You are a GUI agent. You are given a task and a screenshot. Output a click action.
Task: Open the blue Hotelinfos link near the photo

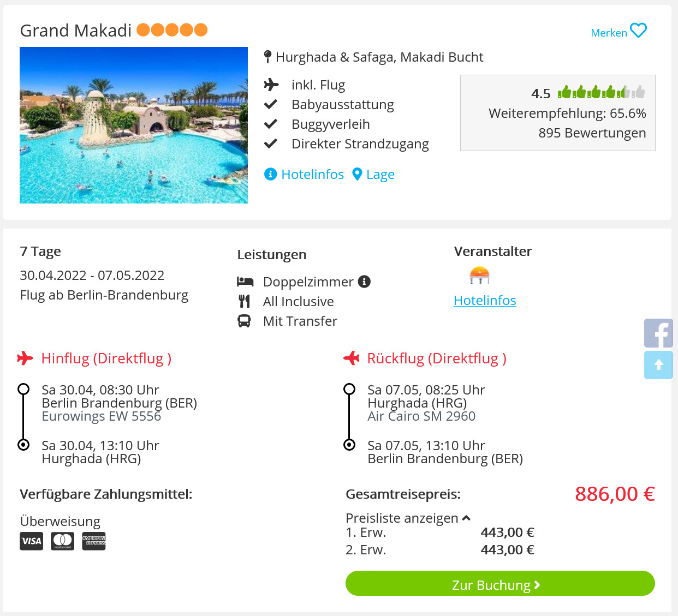click(313, 175)
